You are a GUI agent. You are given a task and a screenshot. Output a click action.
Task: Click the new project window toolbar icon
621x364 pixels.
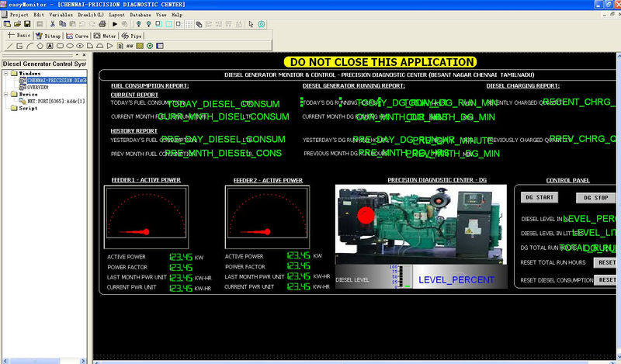(7, 24)
